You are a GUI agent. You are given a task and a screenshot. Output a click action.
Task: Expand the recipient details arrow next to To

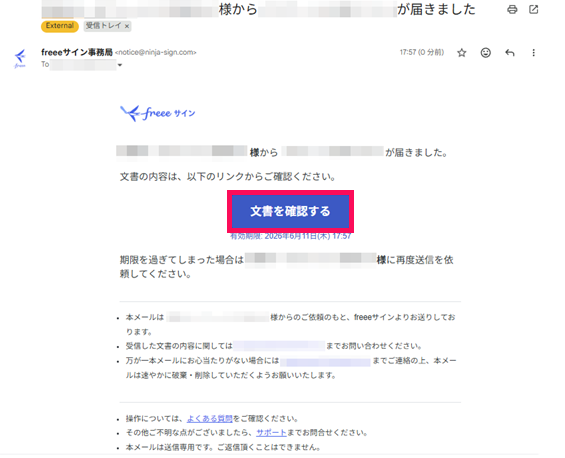click(120, 65)
